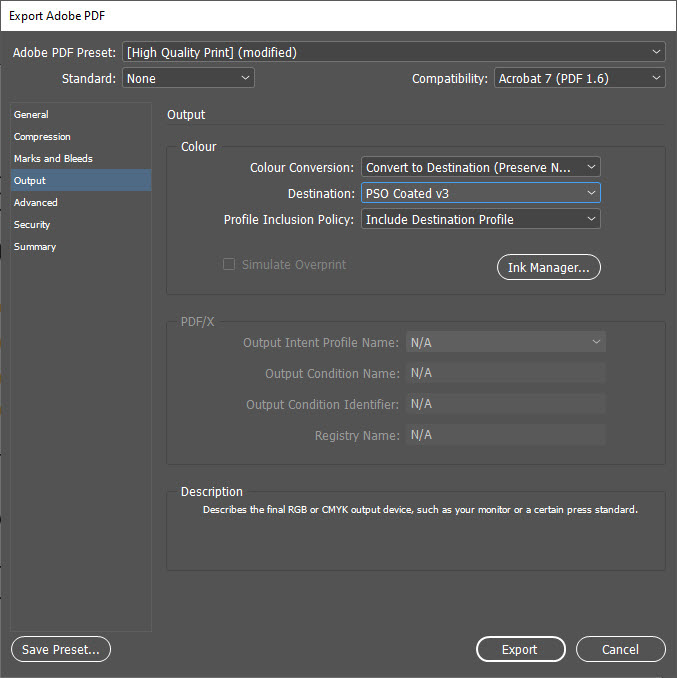Image resolution: width=677 pixels, height=678 pixels.
Task: Open the Compatibility dropdown showing Acrobat 7
Action: point(580,78)
